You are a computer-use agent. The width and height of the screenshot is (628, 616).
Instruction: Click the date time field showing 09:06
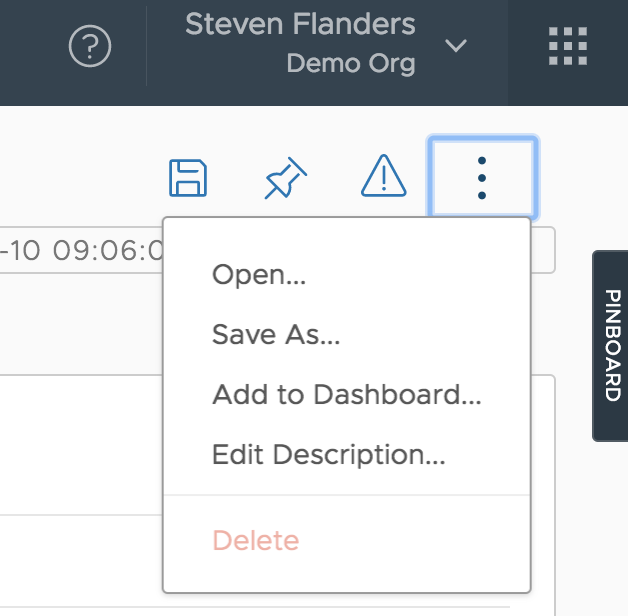click(80, 250)
